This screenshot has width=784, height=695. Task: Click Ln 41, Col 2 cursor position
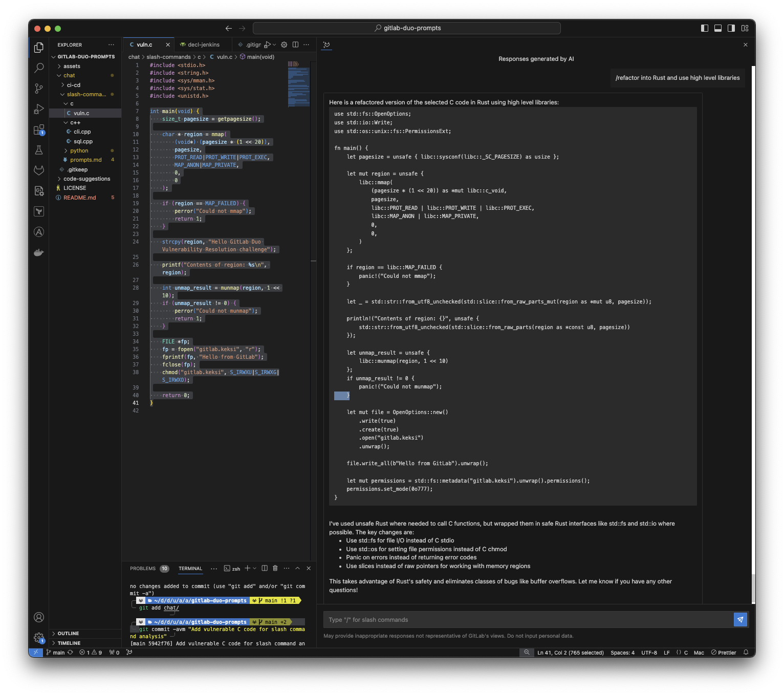pos(571,653)
